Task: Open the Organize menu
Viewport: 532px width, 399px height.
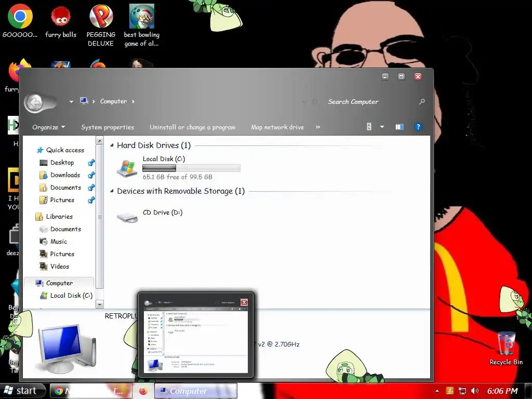Action: click(x=48, y=127)
